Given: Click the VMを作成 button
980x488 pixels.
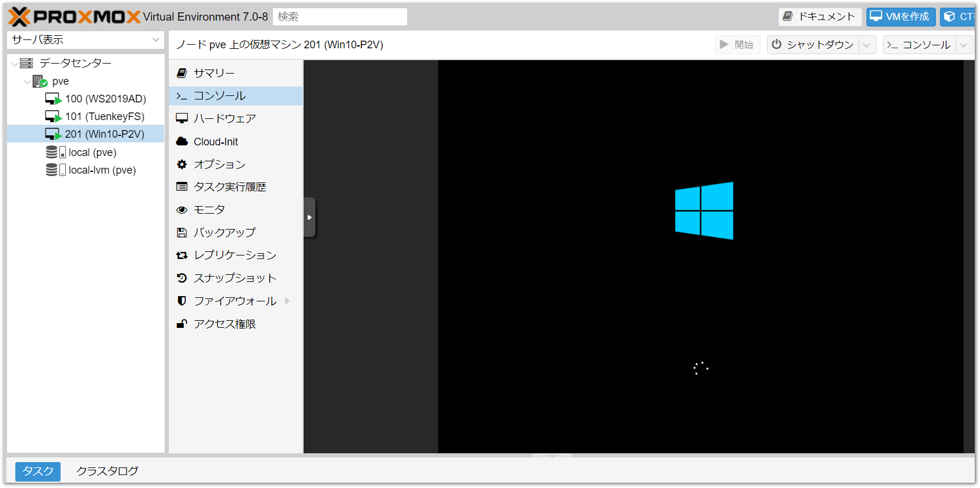Looking at the screenshot, I should [901, 16].
